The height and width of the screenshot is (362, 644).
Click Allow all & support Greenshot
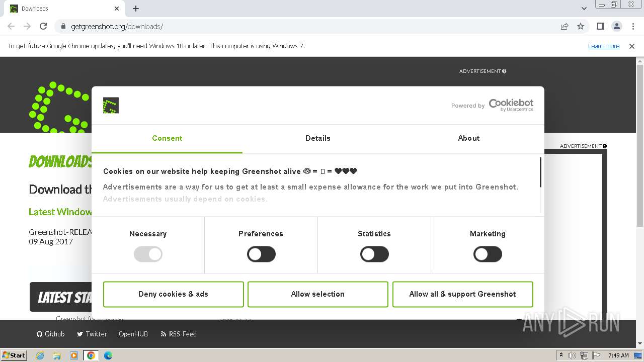click(x=462, y=294)
